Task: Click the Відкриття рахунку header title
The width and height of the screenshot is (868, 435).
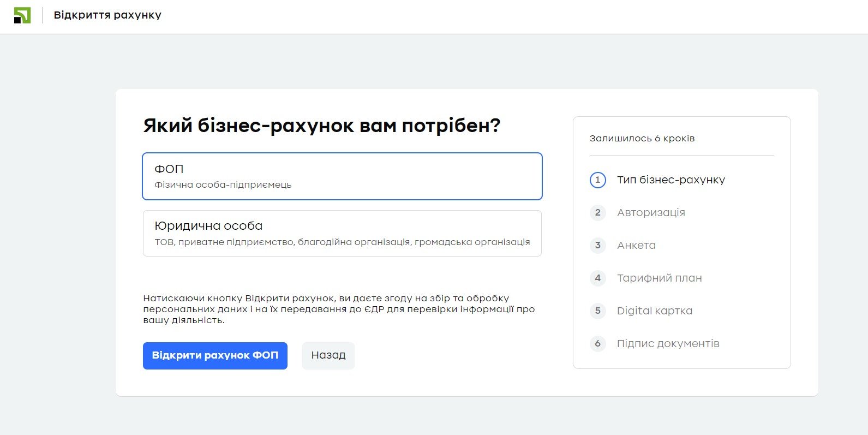Action: (107, 15)
